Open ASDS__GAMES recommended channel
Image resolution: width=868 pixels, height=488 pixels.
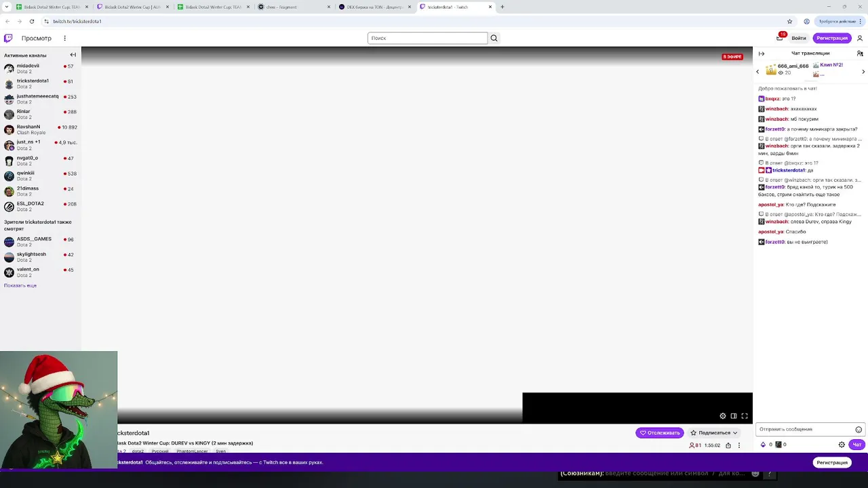(x=40, y=242)
